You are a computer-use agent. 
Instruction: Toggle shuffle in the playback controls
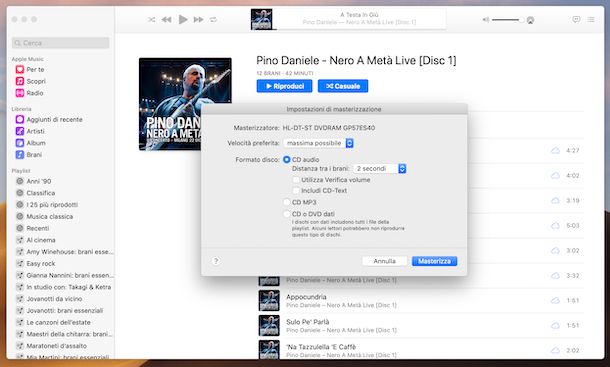[x=152, y=19]
